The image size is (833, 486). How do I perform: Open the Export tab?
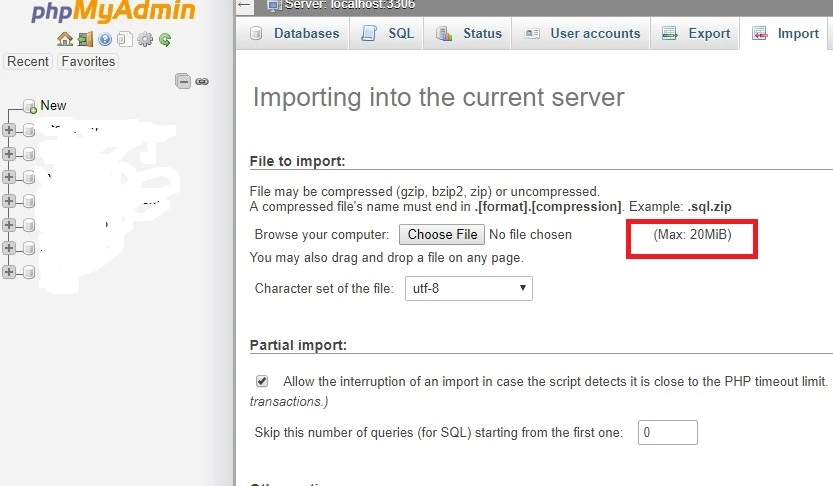coord(695,33)
